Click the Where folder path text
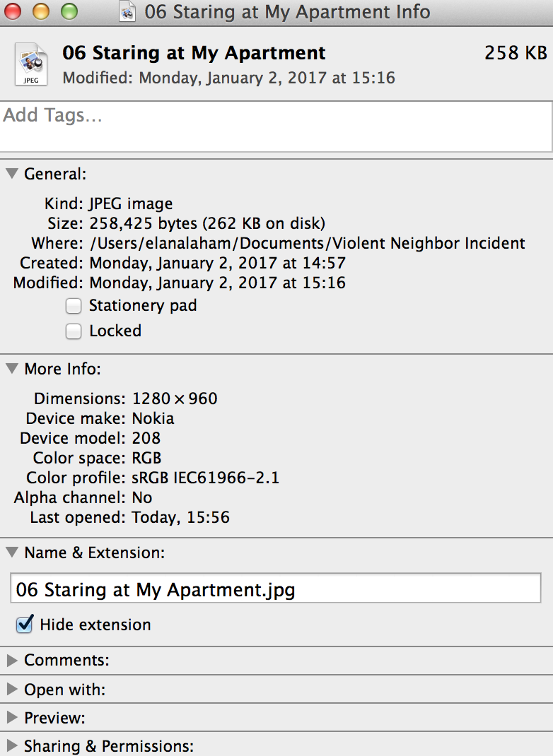The image size is (553, 756). (307, 244)
